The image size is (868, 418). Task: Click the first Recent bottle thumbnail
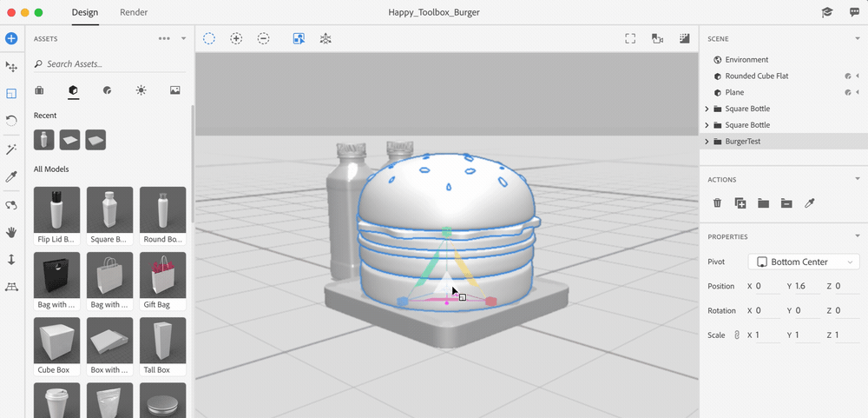click(43, 140)
